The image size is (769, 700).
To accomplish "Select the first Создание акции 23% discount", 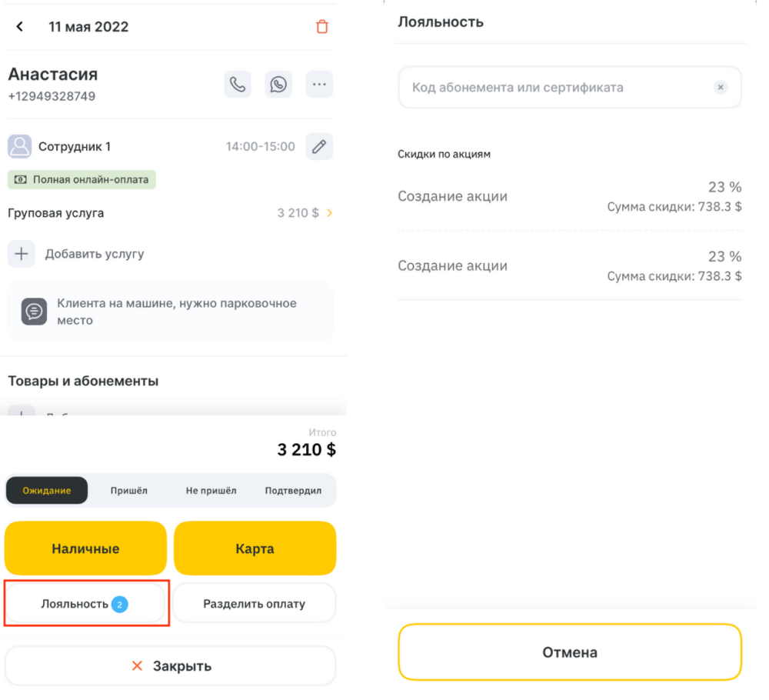I will pos(570,196).
